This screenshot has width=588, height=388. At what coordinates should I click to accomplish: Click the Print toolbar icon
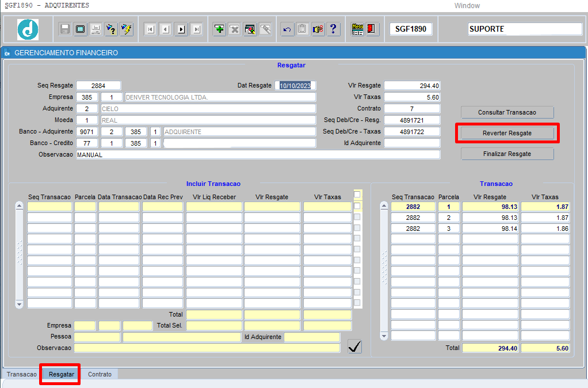[x=96, y=29]
